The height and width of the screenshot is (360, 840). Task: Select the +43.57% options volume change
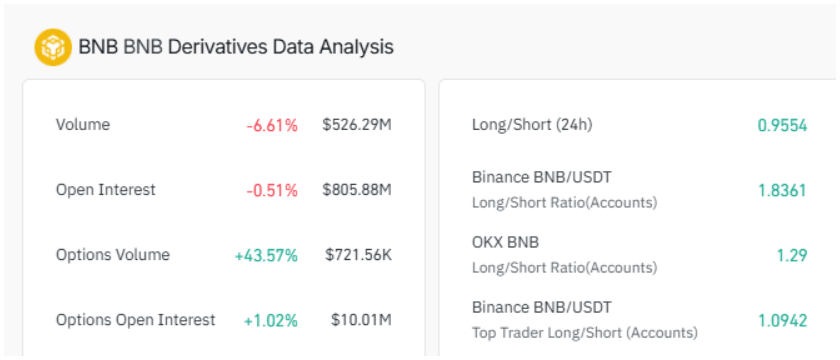266,256
